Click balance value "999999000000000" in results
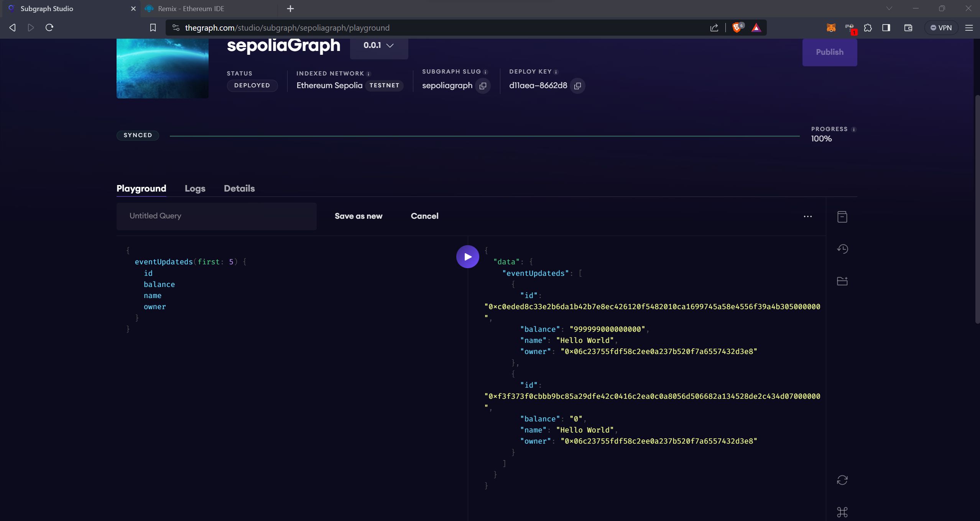 click(607, 329)
